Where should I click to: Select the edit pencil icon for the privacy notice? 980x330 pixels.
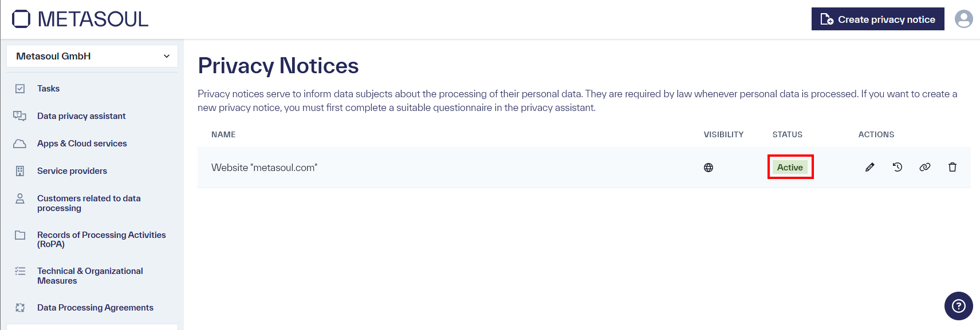[x=869, y=167]
